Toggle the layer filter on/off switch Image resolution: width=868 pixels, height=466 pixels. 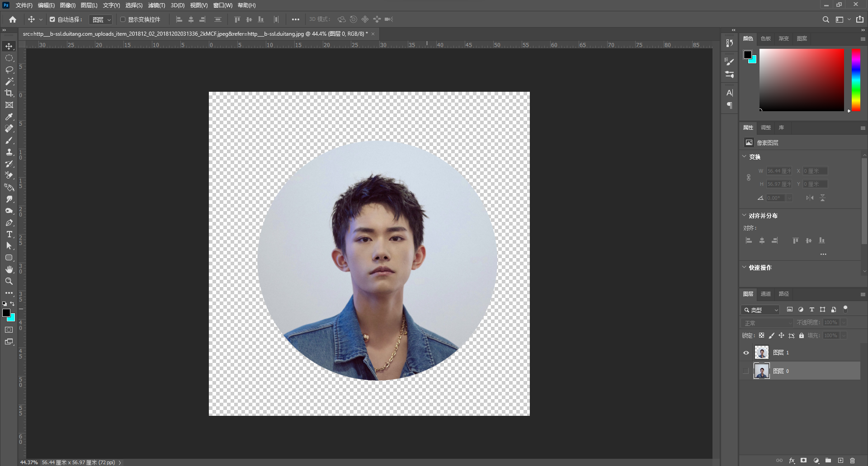(x=845, y=309)
